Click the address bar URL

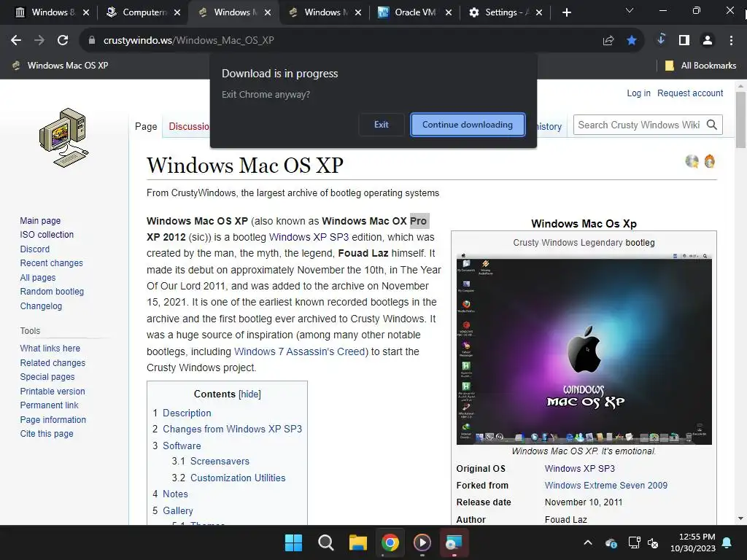click(x=189, y=41)
